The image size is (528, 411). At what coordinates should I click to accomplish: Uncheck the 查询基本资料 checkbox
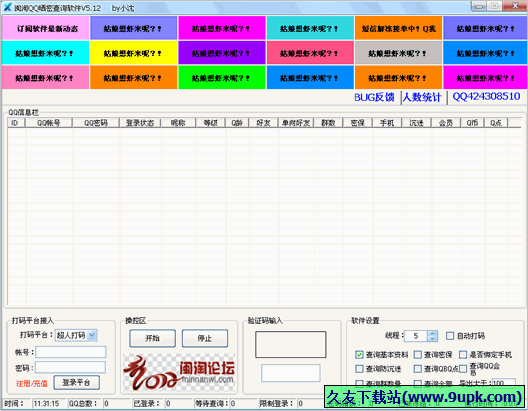[x=359, y=354]
